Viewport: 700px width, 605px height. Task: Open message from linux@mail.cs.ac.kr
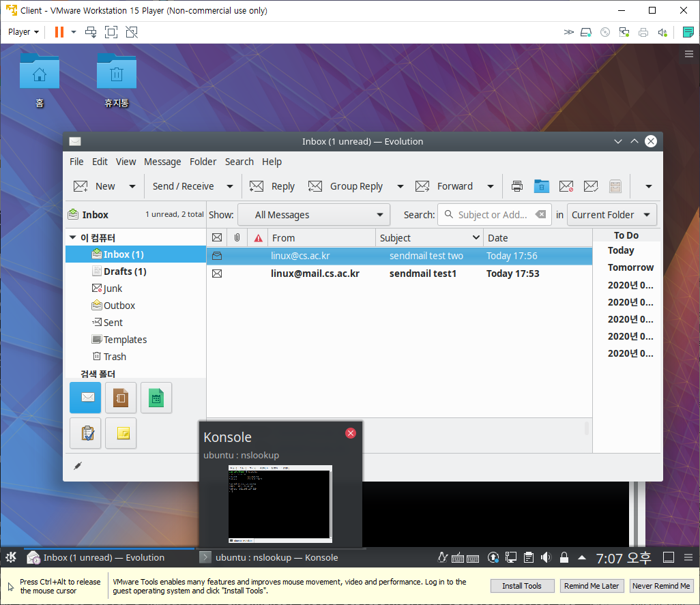coord(315,274)
